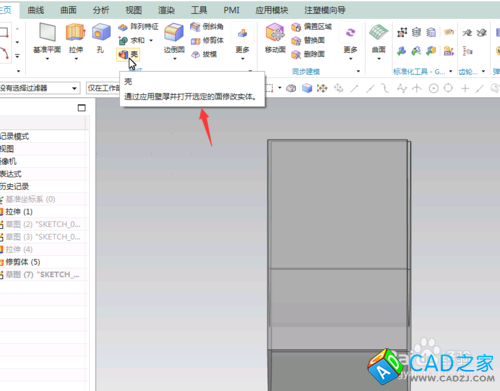Open the Surface (曲面) tool icon
The image size is (500, 391).
click(379, 33)
